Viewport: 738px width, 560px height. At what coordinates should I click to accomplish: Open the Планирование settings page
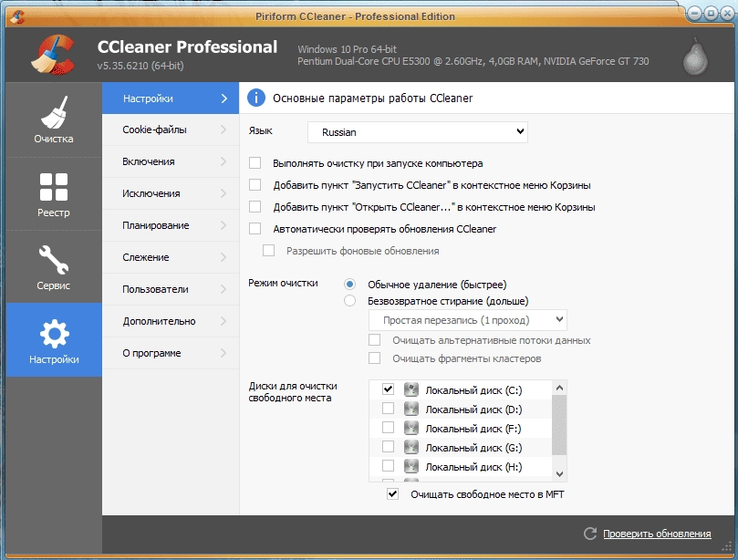[x=171, y=225]
